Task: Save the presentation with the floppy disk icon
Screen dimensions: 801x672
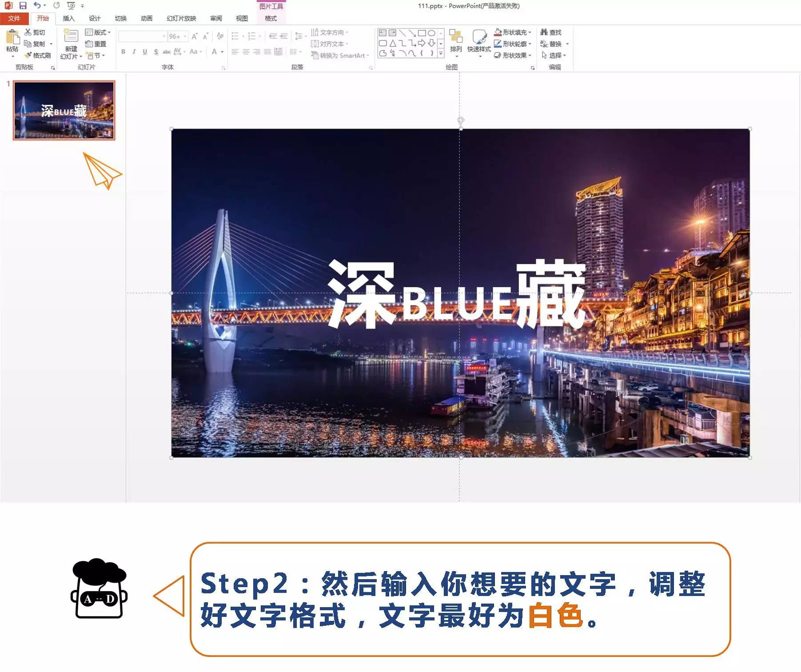Action: tap(23, 5)
